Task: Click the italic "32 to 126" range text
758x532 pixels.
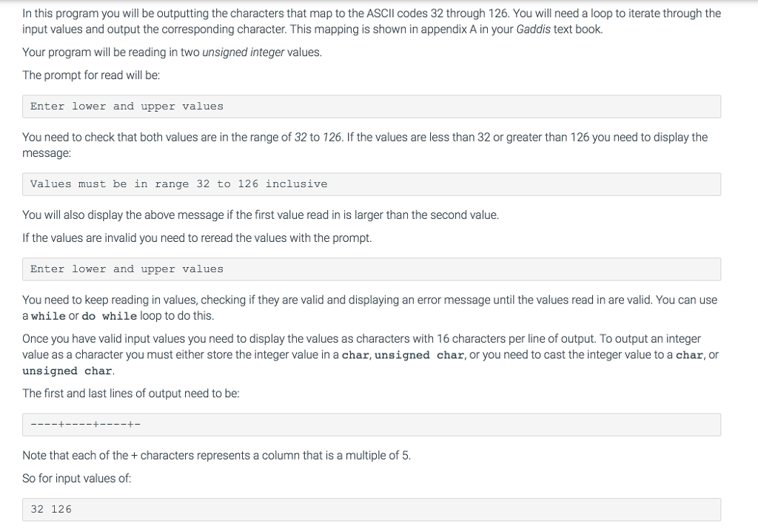Action: [318, 137]
